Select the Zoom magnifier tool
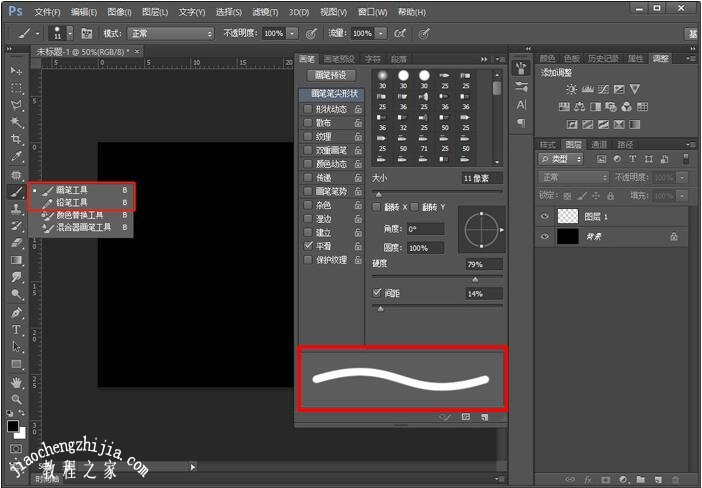The width and height of the screenshot is (702, 488). click(16, 399)
